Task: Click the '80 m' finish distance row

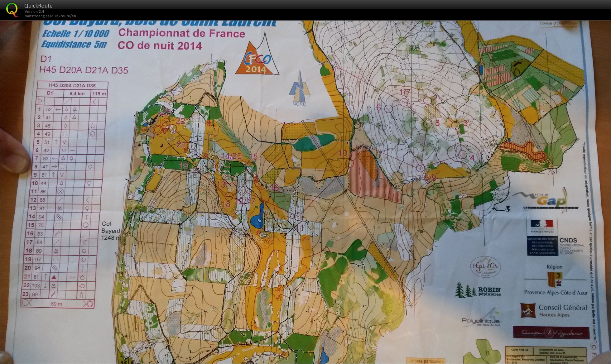Action: point(57,303)
